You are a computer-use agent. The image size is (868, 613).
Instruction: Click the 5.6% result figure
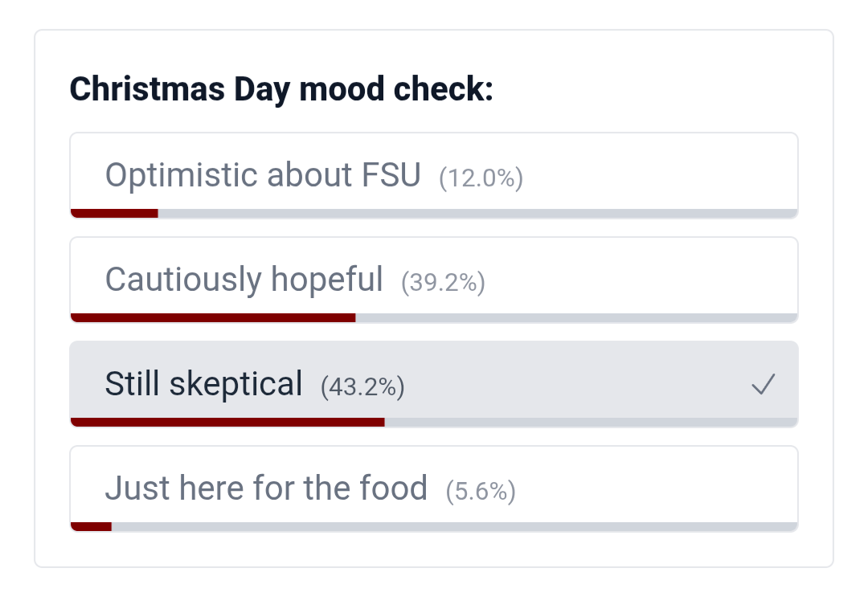click(x=481, y=492)
